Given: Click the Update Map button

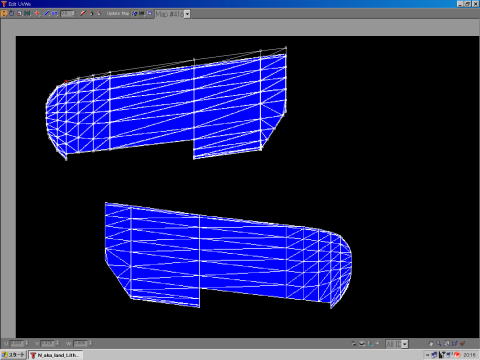Looking at the screenshot, I should coord(118,13).
